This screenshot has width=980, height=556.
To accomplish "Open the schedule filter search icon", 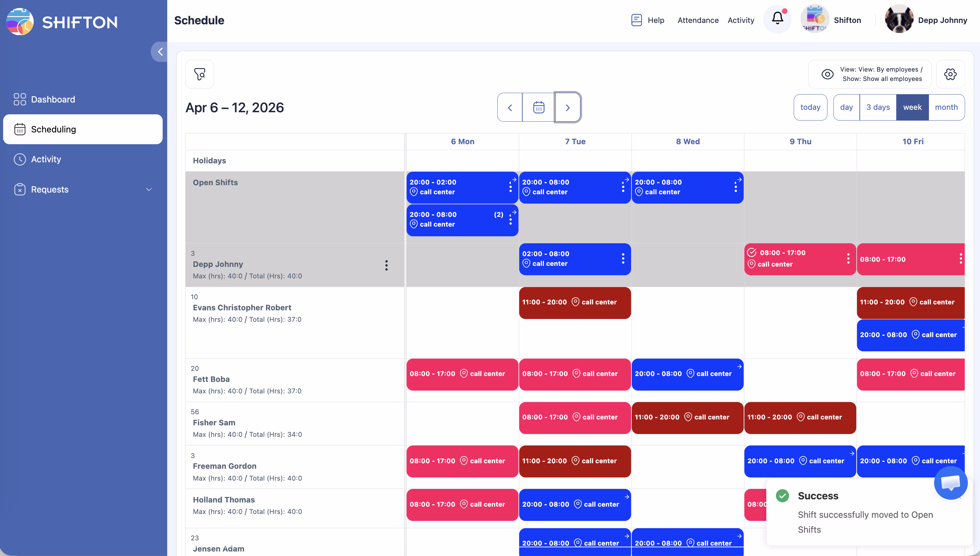I will click(199, 74).
